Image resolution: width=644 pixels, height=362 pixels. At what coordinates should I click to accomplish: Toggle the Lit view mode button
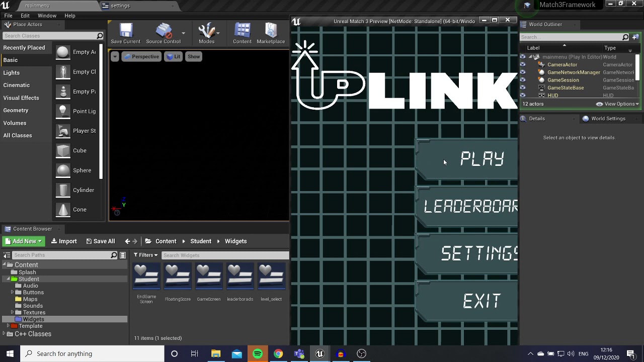pos(173,57)
